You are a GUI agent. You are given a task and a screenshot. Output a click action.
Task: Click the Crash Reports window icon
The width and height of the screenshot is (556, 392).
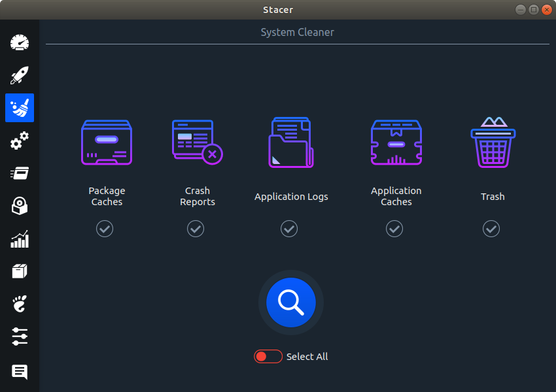point(198,142)
